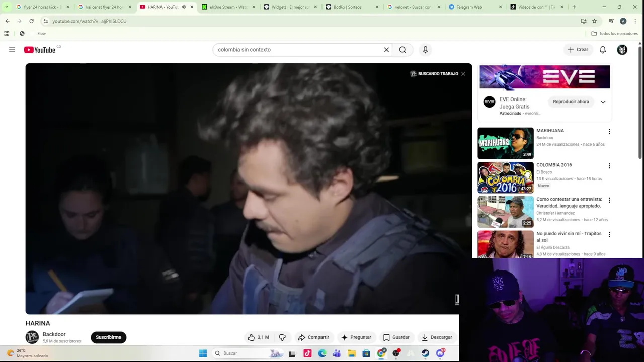Open the YouTube account avatar menu
The width and height of the screenshot is (644, 362).
(622, 50)
